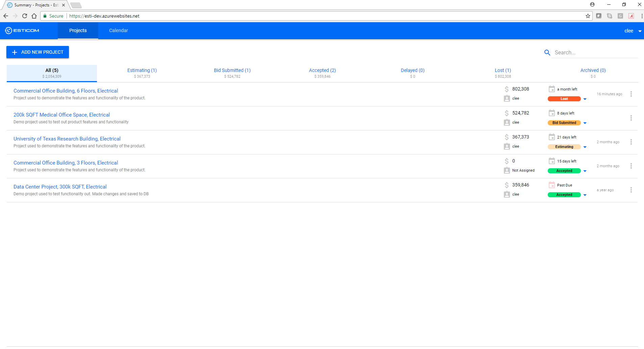Expand status dropdown for 3 Floors project
Image resolution: width=644 pixels, height=349 pixels.
(585, 171)
